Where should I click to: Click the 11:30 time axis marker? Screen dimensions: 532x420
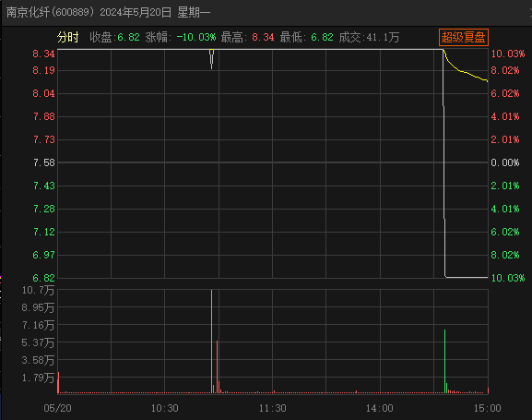pyautogui.click(x=272, y=408)
